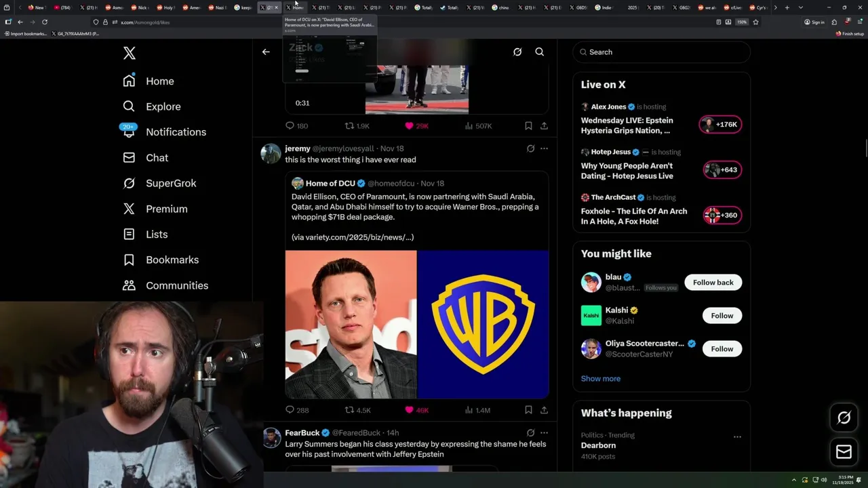Join The ArchCast Foxhole broadcast
Image resolution: width=868 pixels, height=488 pixels.
(x=634, y=216)
